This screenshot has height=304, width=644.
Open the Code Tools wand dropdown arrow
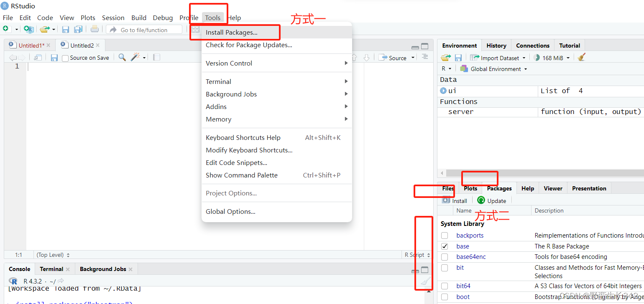tap(144, 58)
